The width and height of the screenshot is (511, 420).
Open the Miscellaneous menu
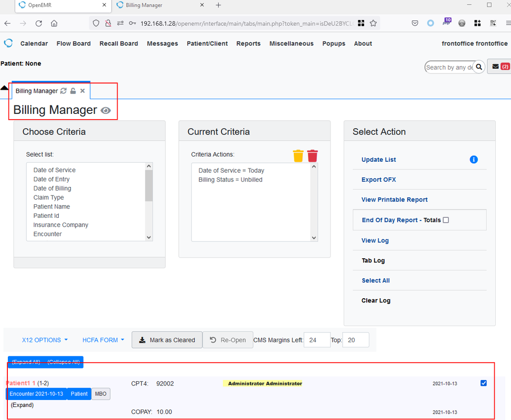coord(291,44)
